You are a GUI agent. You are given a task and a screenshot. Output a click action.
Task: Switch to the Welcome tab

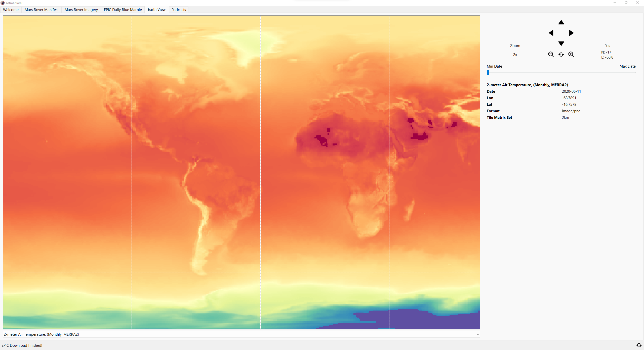(11, 10)
